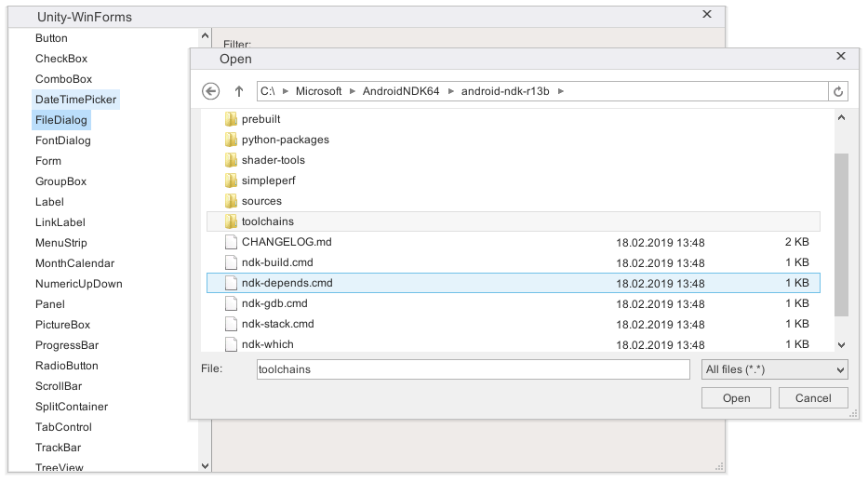
Task: Expand path arrow after C:\
Action: [x=286, y=91]
